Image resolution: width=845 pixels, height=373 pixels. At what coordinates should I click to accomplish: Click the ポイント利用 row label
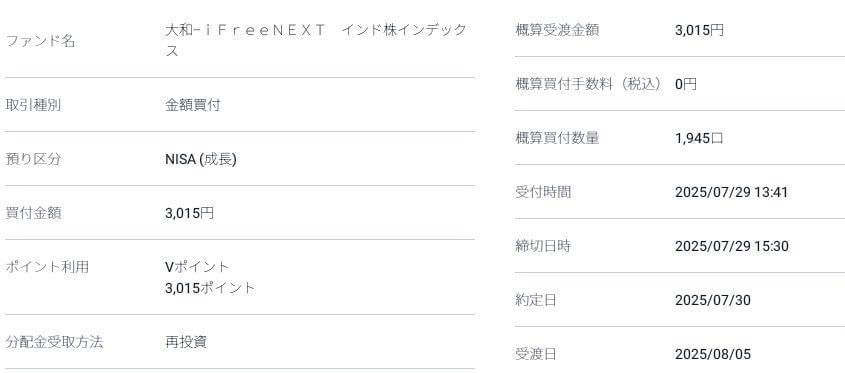pos(47,266)
